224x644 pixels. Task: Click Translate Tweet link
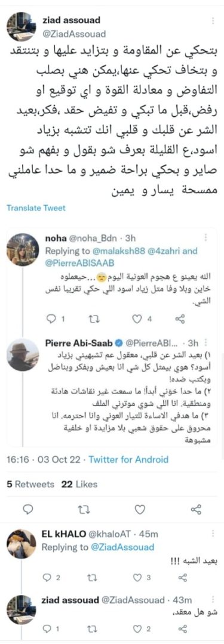(36, 208)
